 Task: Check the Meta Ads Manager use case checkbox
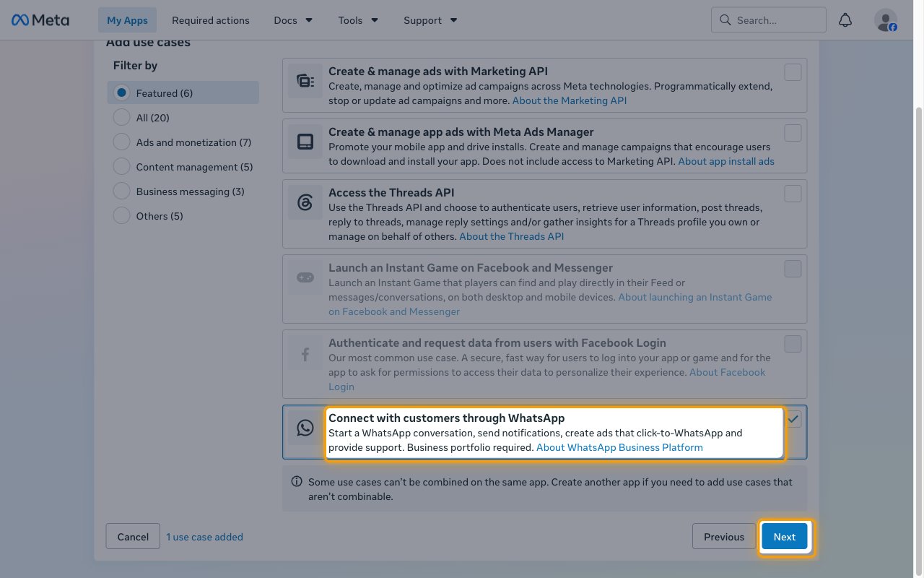pyautogui.click(x=793, y=133)
